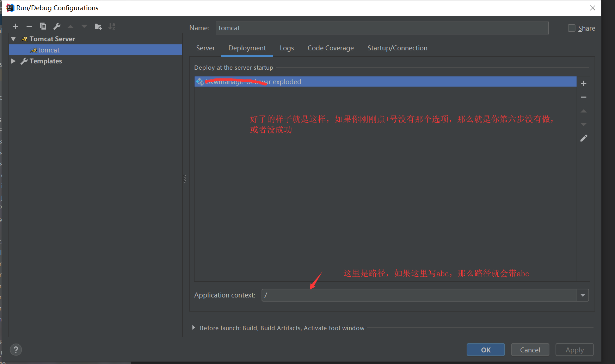Open help with question mark button
This screenshot has height=364, width=615.
point(16,350)
